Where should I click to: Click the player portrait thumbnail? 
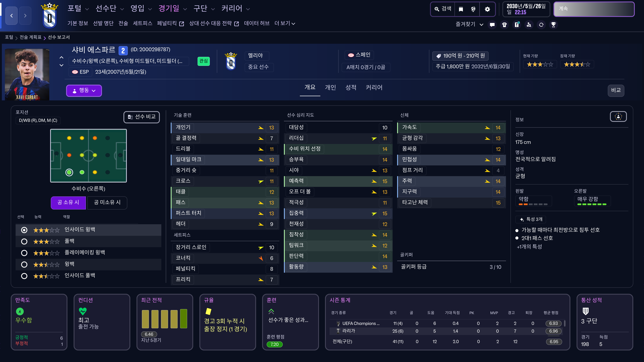coord(27,74)
